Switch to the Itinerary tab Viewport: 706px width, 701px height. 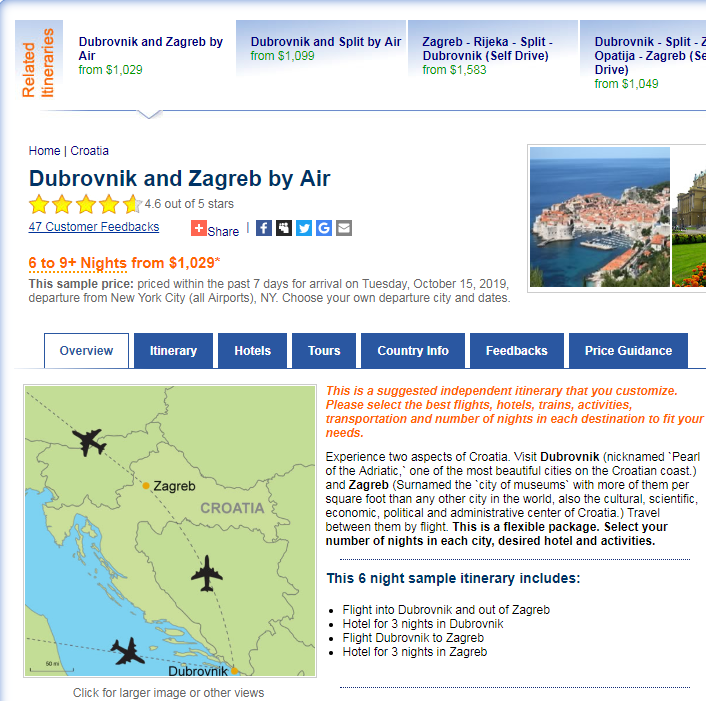(173, 351)
